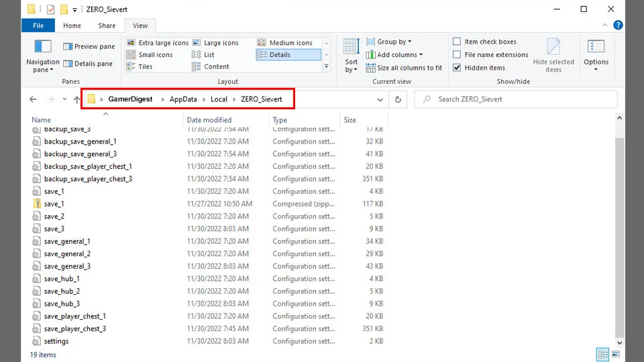This screenshot has width=644, height=362.
Task: Open Explorer Help question mark icon
Action: pyautogui.click(x=618, y=25)
